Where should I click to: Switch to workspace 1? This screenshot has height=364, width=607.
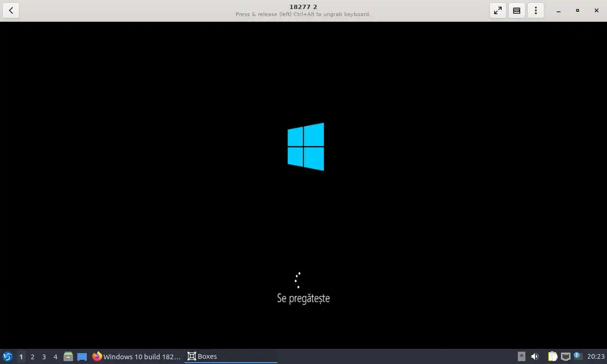(21, 356)
